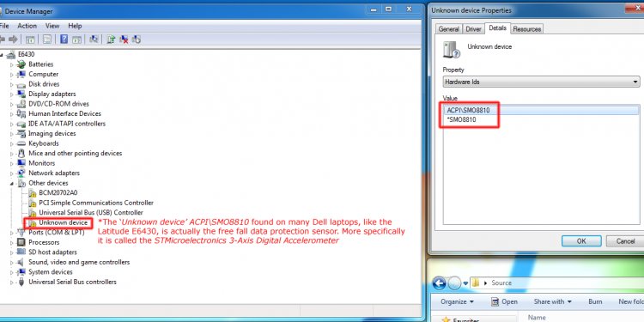Screen dimensions: 644x322
Task: Select SD host adapters in the tree
Action: pyautogui.click(x=52, y=252)
